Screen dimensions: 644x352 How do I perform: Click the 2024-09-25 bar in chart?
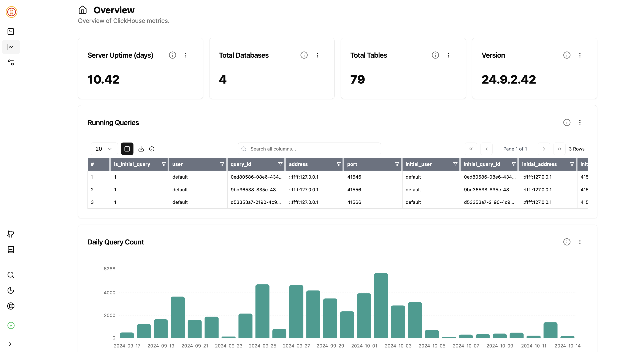[x=262, y=311]
